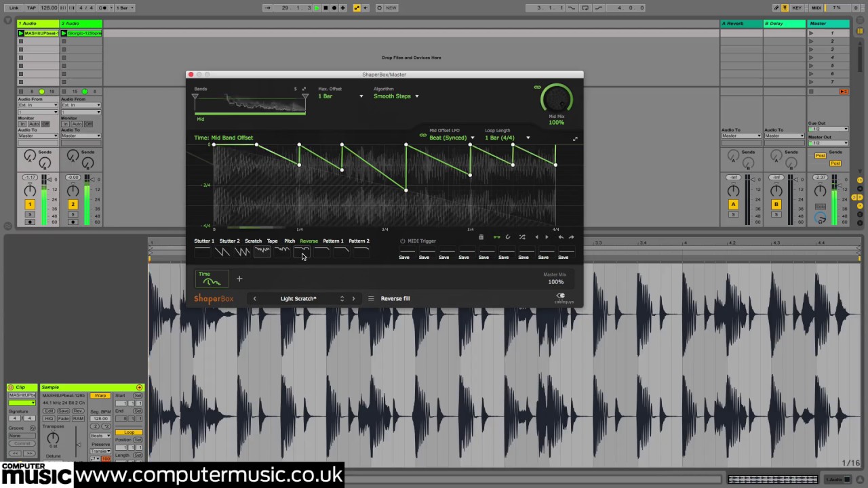Toggle the clip Loop button
The height and width of the screenshot is (488, 868).
coord(129,432)
